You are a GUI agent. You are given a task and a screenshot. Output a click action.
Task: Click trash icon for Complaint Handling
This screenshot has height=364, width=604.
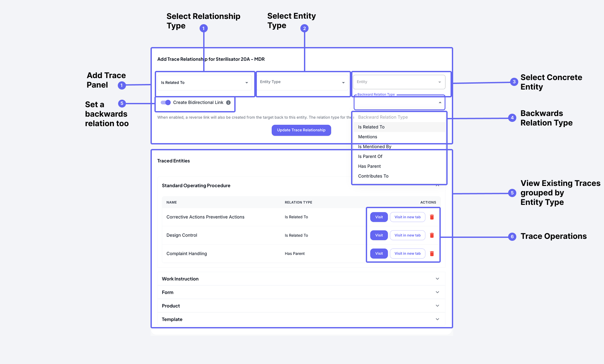[x=432, y=254]
